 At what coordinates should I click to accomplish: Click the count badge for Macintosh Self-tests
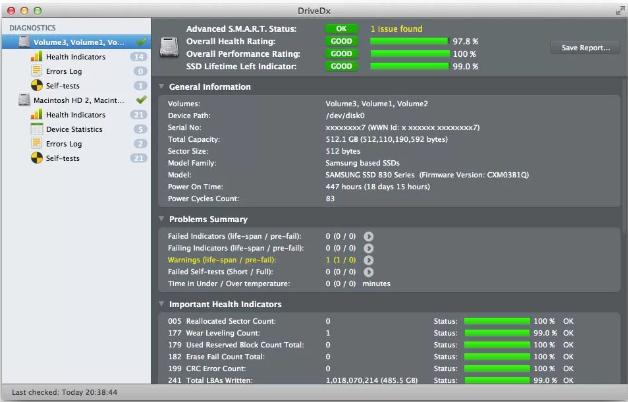coord(139,158)
